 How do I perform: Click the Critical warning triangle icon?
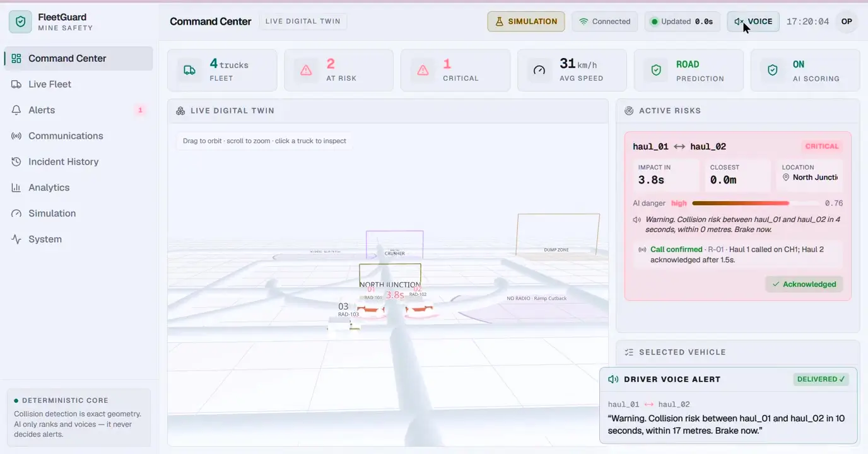[423, 71]
